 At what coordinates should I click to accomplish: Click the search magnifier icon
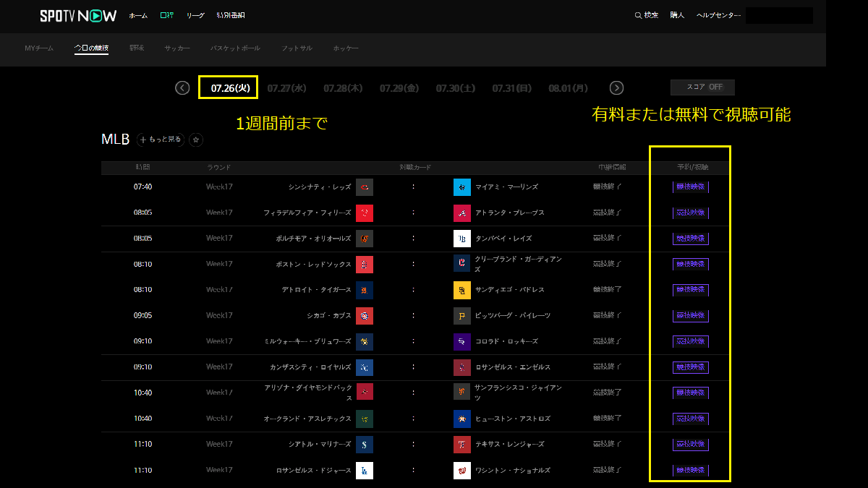(637, 15)
